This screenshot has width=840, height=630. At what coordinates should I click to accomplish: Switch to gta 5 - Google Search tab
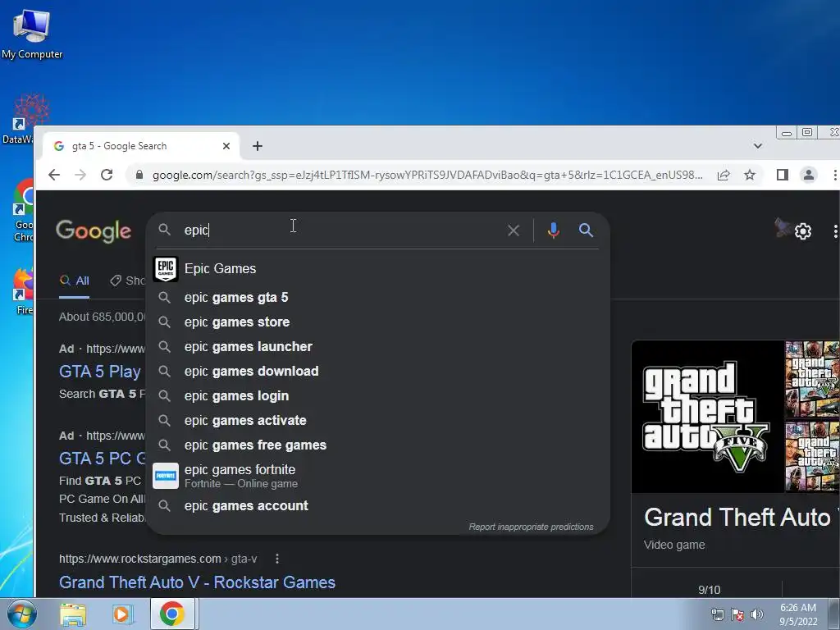(141, 146)
